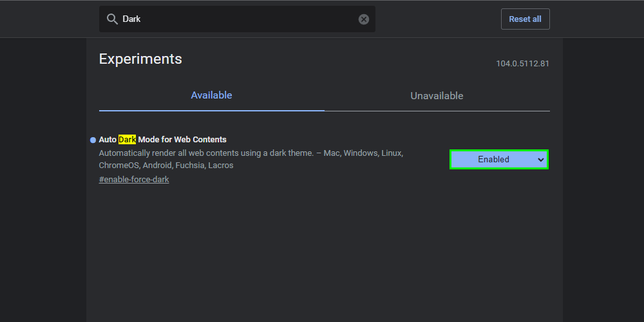644x322 pixels.
Task: Click the version number 104.0.5112.81
Action: pos(522,64)
